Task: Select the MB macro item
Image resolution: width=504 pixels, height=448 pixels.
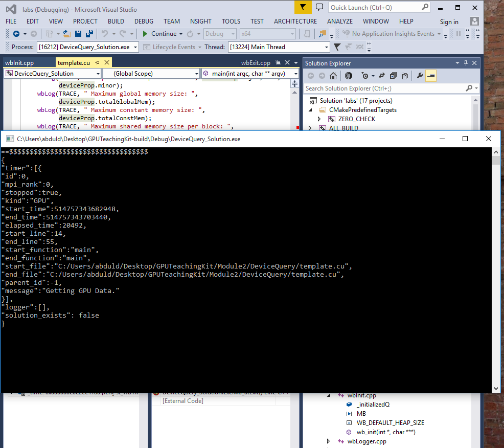Action: pyautogui.click(x=361, y=414)
